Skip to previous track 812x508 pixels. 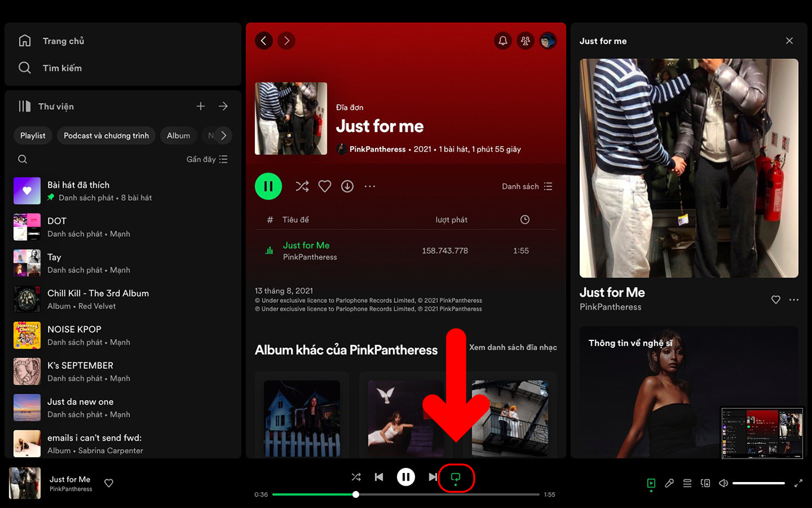379,477
